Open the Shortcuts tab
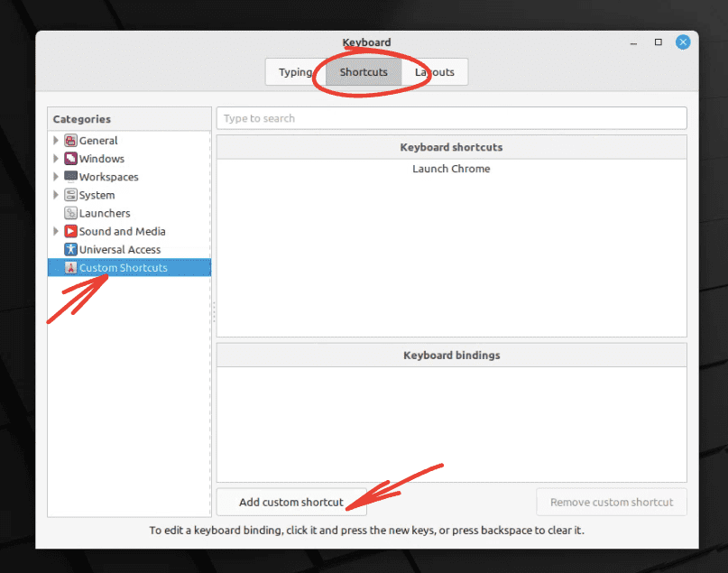728x573 pixels. [x=364, y=71]
